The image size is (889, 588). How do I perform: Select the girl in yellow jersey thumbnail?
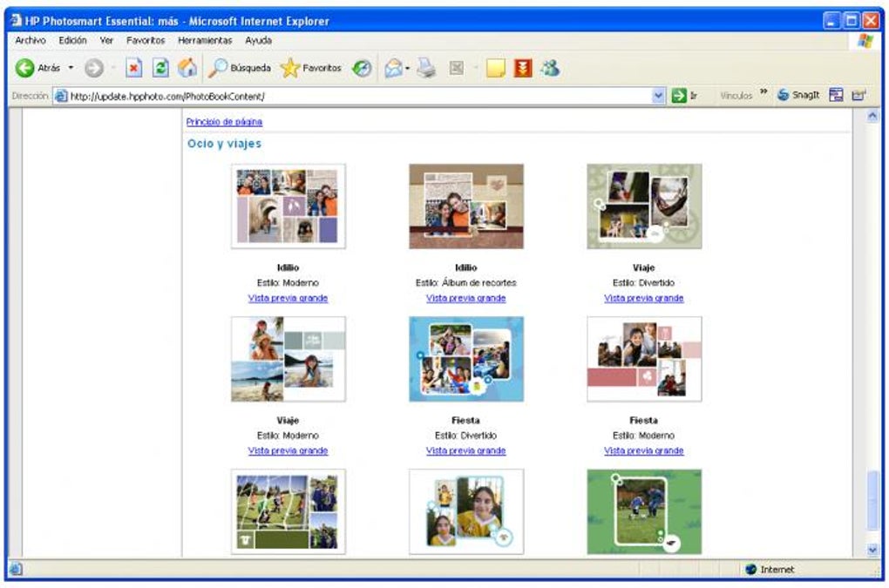coord(466,511)
